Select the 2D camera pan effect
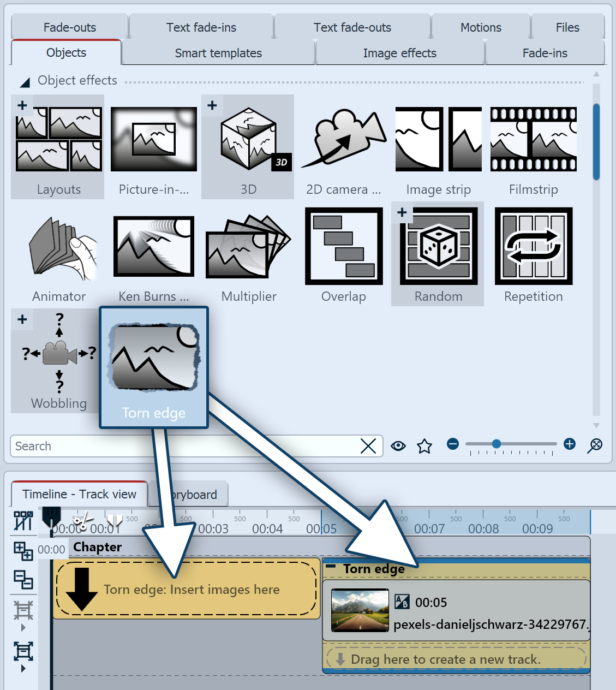 click(x=344, y=140)
